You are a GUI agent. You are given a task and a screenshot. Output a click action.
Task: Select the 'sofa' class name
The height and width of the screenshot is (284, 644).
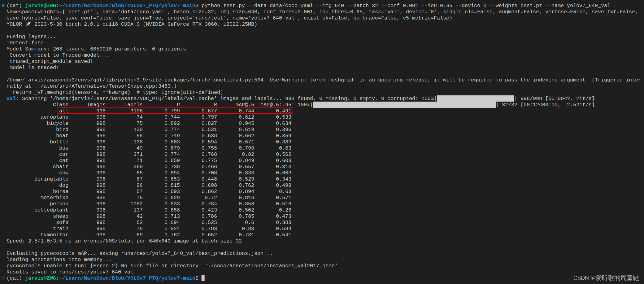tap(62, 222)
